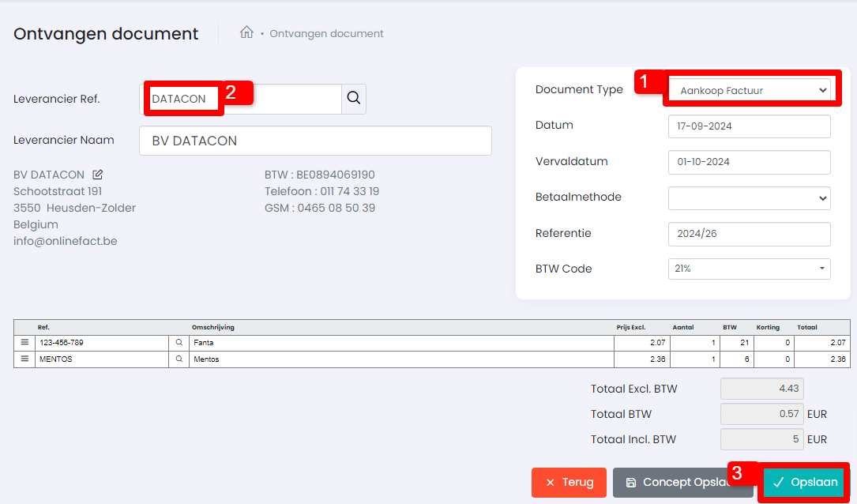Image resolution: width=857 pixels, height=504 pixels.
Task: Click the home icon in breadcrumb
Action: [x=246, y=33]
